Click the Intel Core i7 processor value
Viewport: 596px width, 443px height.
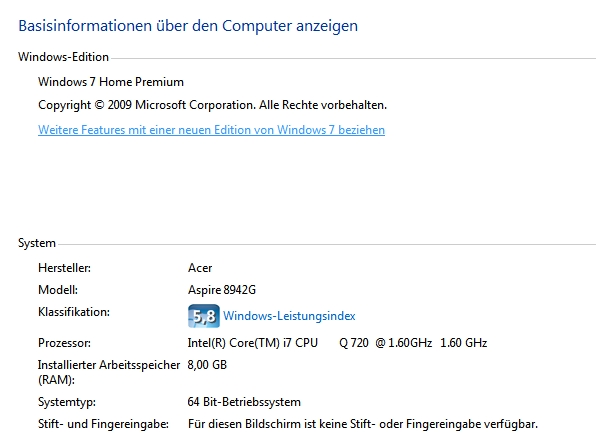click(338, 343)
